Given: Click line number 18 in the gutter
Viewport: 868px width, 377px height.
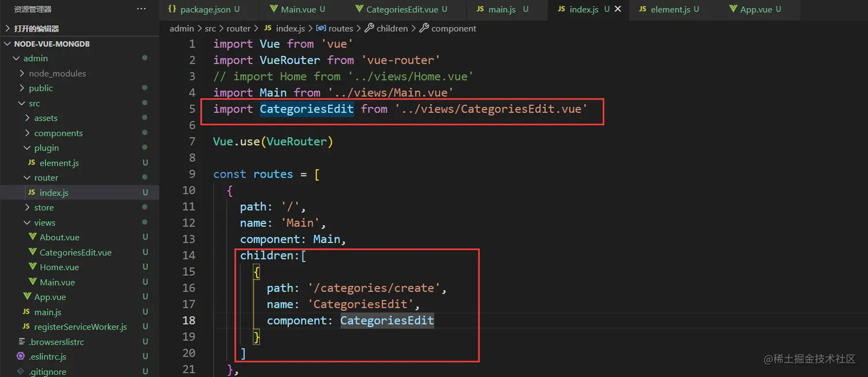Looking at the screenshot, I should pos(189,321).
